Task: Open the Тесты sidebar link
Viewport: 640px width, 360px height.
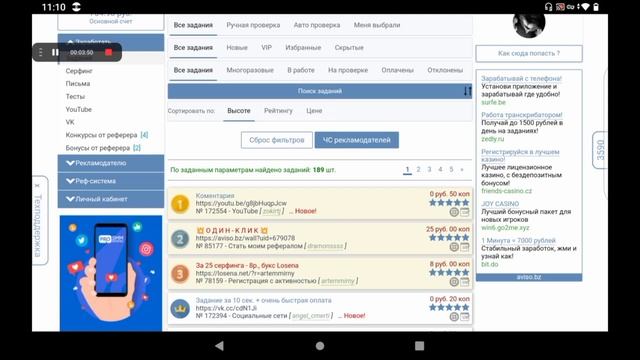Action: pos(75,97)
